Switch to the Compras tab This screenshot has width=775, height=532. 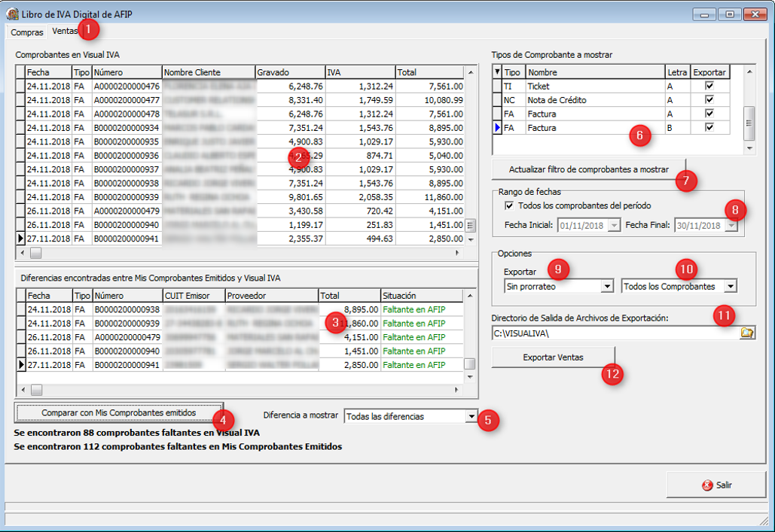(x=27, y=32)
